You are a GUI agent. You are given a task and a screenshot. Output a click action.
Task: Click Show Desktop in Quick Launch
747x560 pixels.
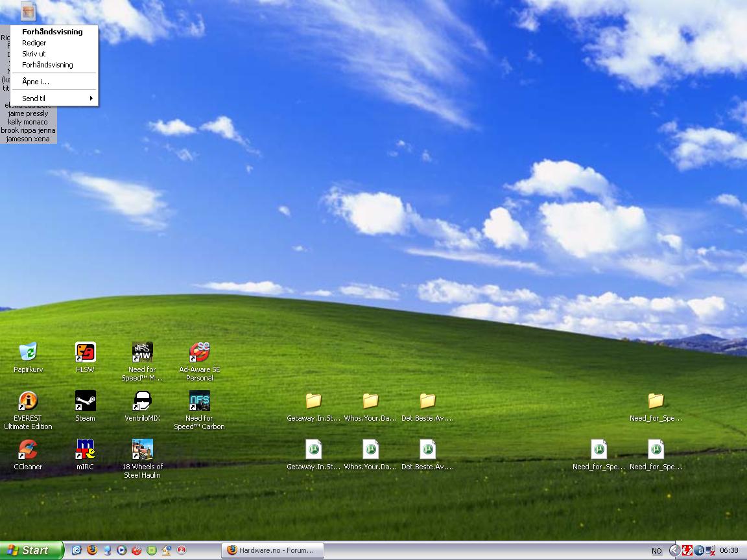pyautogui.click(x=77, y=550)
